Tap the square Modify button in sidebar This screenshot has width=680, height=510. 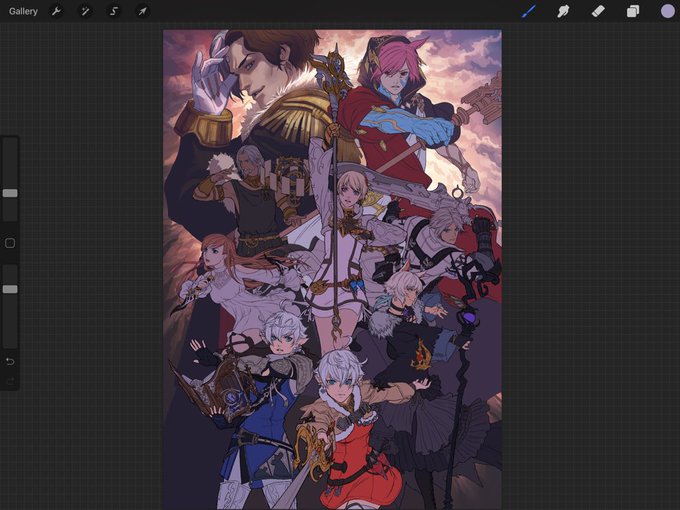tap(10, 243)
